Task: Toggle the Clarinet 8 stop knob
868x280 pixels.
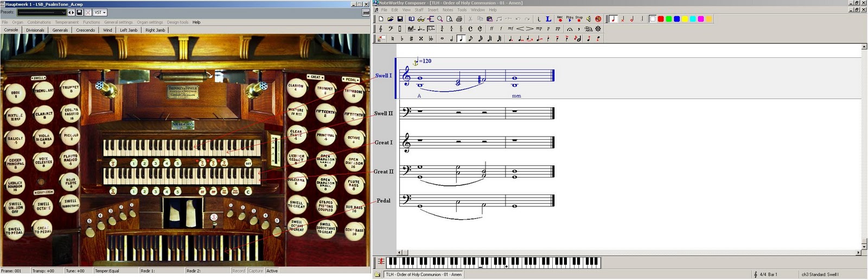Action: [44, 114]
